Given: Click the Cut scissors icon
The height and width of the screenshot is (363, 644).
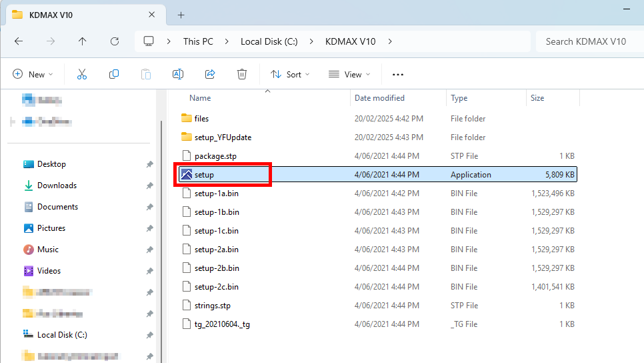Looking at the screenshot, I should (x=82, y=75).
